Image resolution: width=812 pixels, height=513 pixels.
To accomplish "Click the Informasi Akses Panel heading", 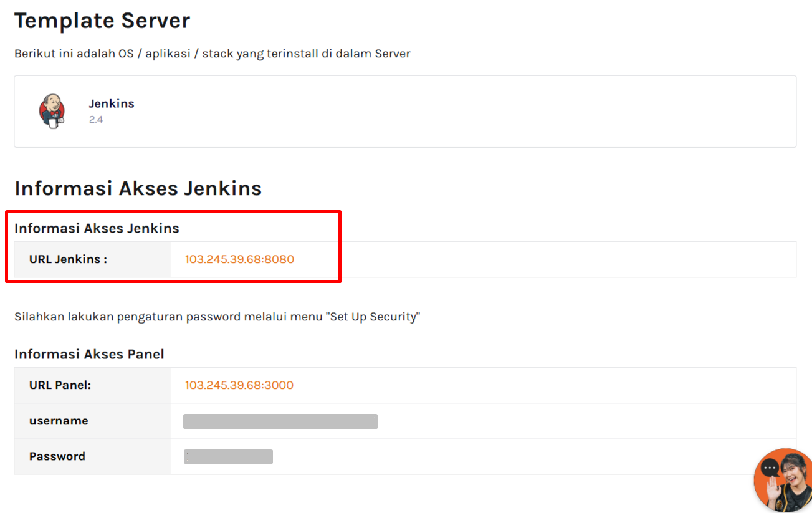I will [89, 354].
